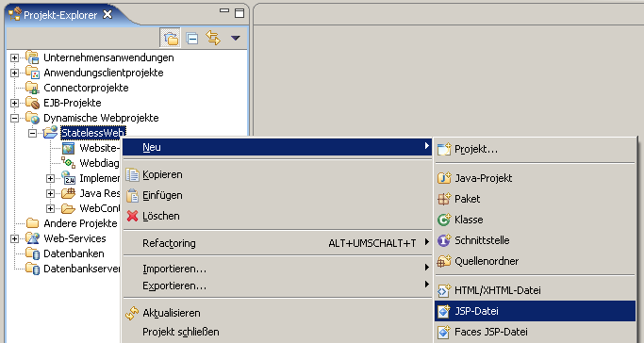Click the Dynamische Webprojekte globe folder icon
Viewport: 644px width, 343px height.
(x=32, y=118)
